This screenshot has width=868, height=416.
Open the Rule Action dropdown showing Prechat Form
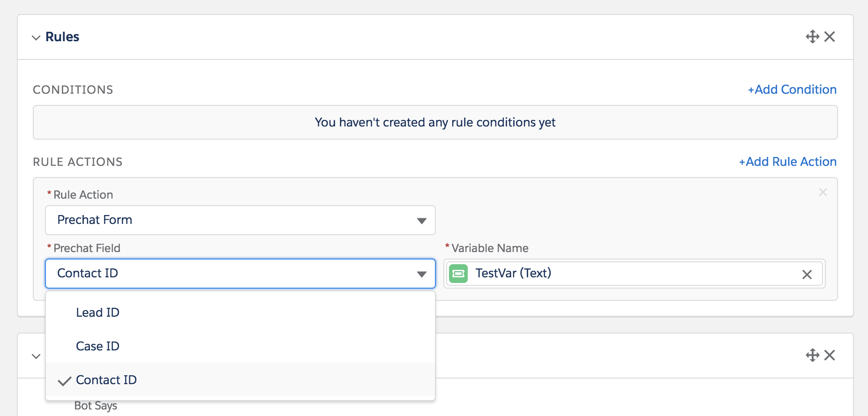(240, 220)
